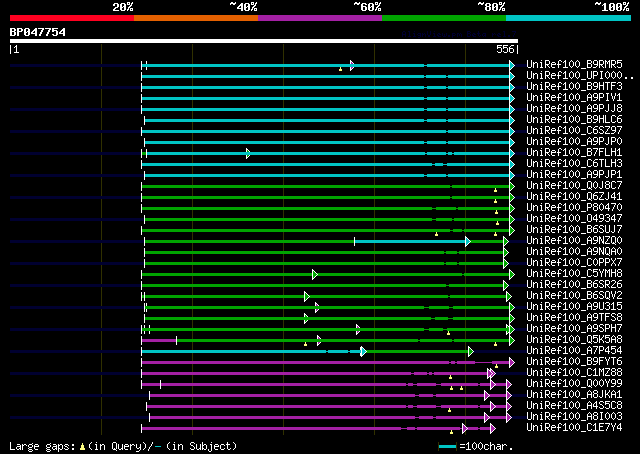Click the Large gaps legend text
The width and height of the screenshot is (640, 454).
123,446
